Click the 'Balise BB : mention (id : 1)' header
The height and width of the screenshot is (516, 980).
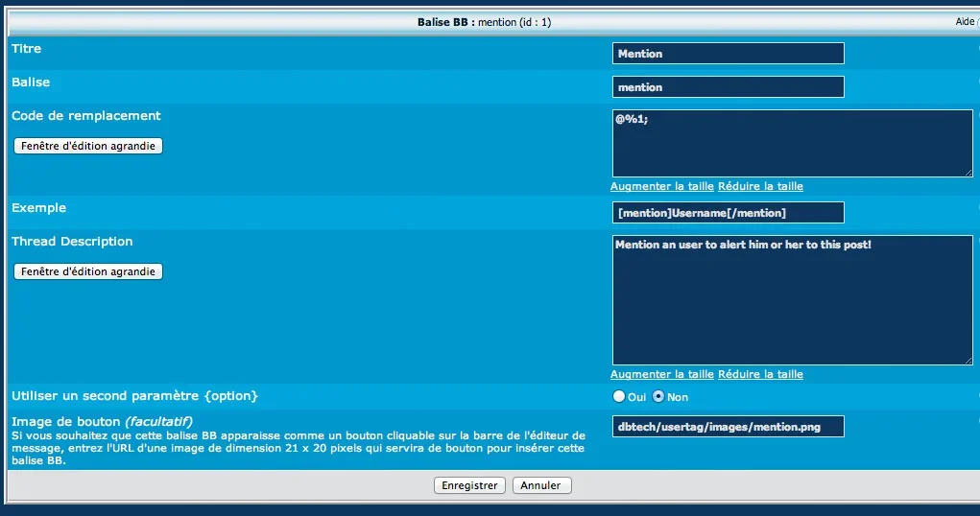[x=485, y=22]
